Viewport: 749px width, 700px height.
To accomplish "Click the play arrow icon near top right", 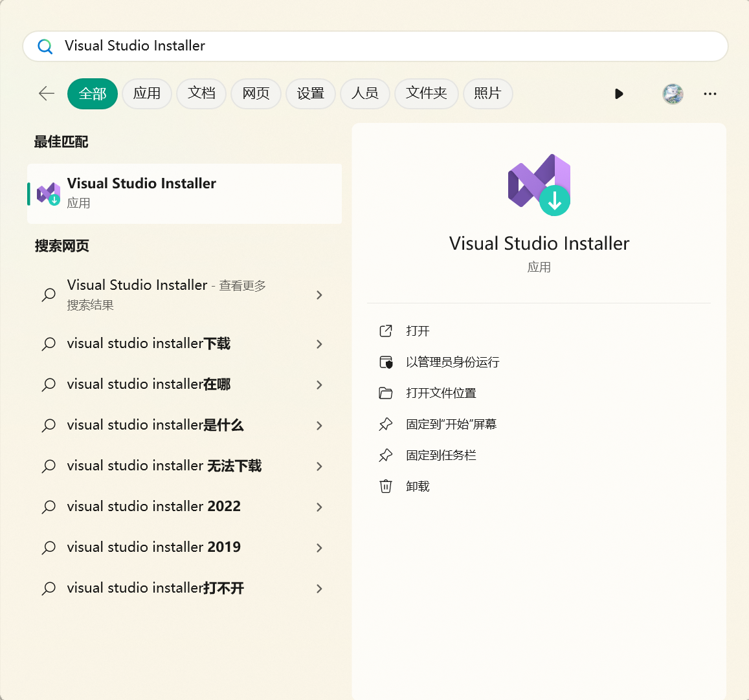I will point(619,94).
